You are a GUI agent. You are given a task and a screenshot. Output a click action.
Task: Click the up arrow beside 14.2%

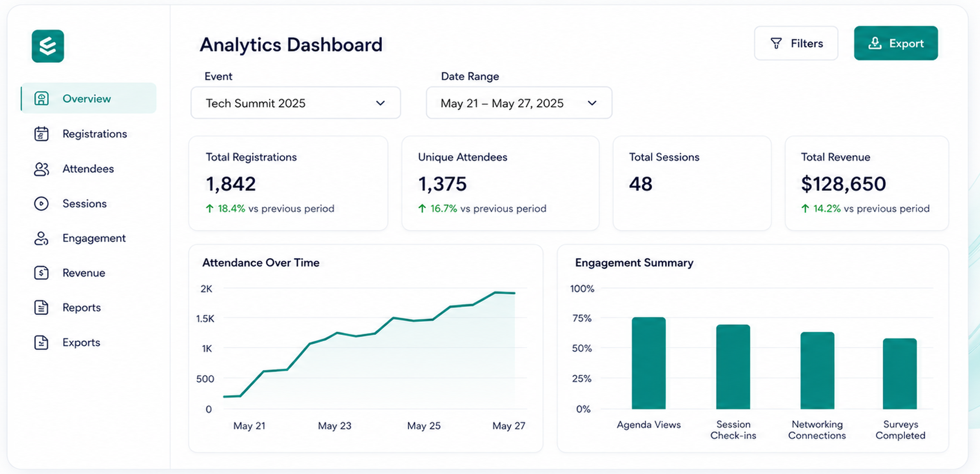[x=805, y=209]
